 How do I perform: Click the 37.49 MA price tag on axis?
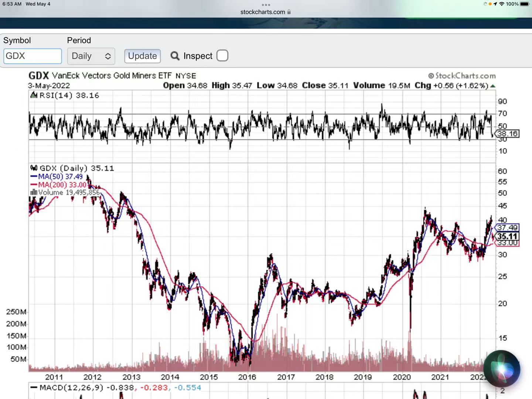click(x=507, y=227)
